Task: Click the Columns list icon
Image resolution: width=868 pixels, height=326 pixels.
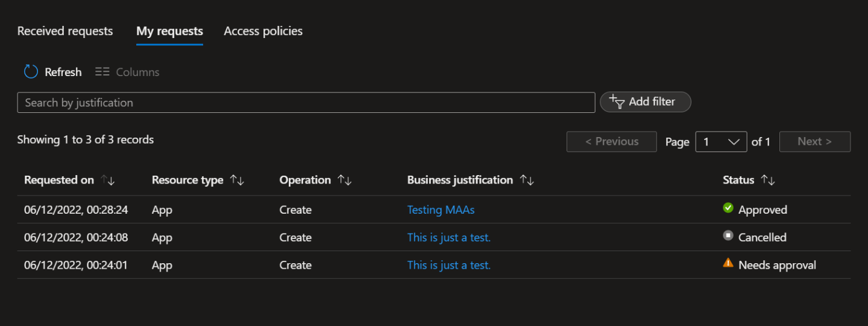Action: coord(102,72)
